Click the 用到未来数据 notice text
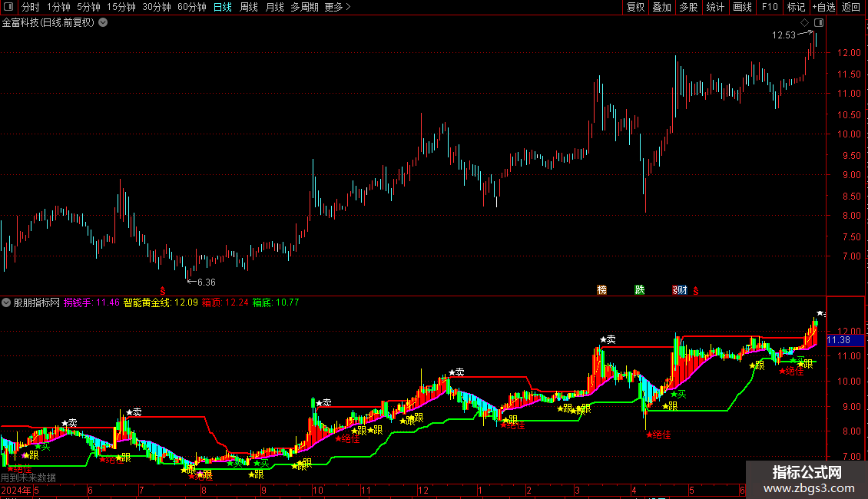Viewport: 868px width, 499px height. [x=28, y=478]
